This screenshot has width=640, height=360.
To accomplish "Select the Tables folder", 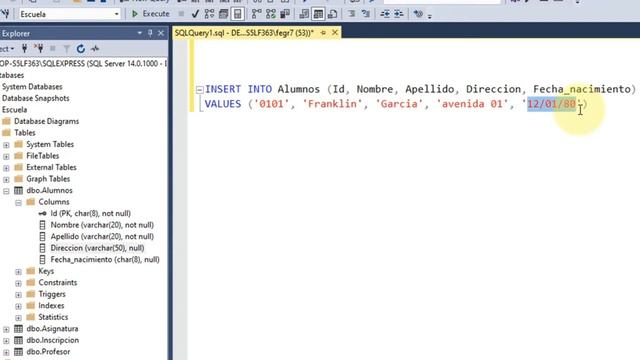I will [x=24, y=133].
